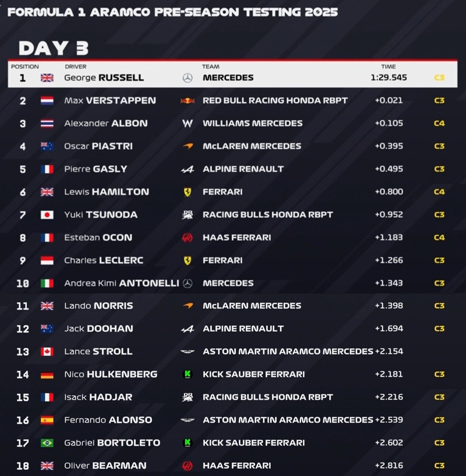Click the McLaren swoosh logo beside Piastri

click(188, 146)
